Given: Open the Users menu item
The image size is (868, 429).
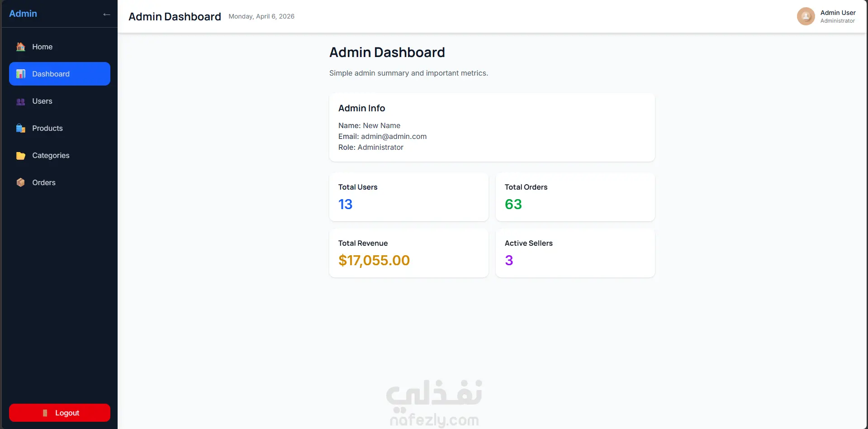Looking at the screenshot, I should coord(42,101).
